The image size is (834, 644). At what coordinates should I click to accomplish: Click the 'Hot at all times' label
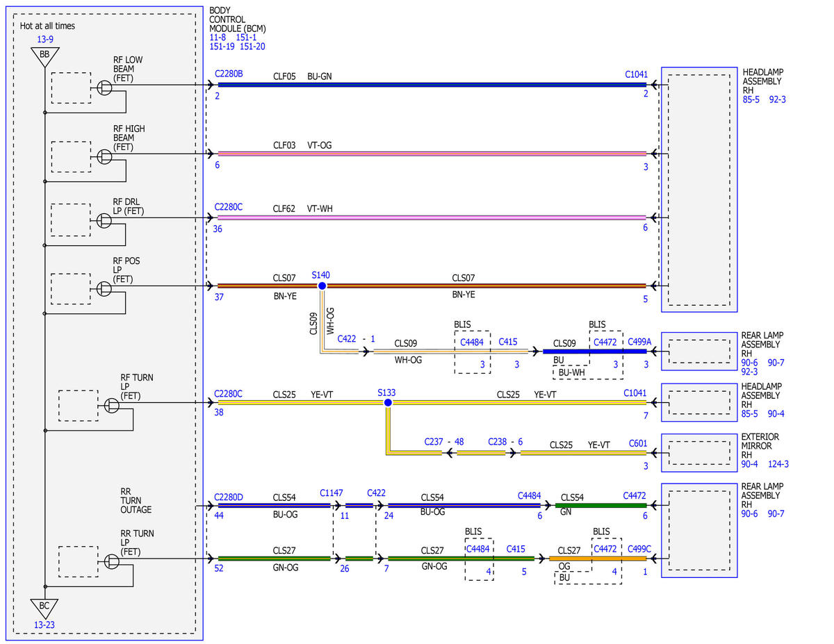click(47, 26)
